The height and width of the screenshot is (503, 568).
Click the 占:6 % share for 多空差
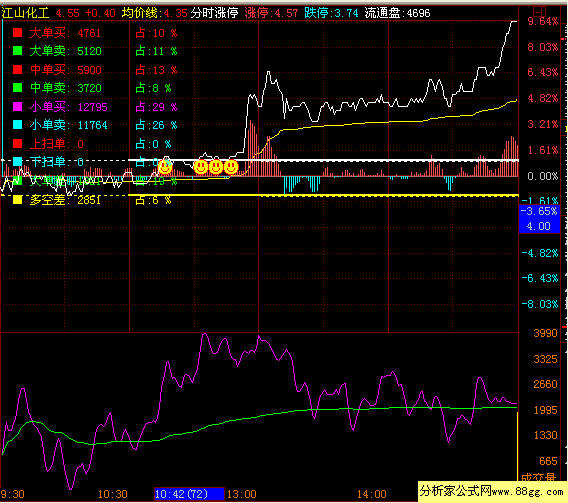153,200
